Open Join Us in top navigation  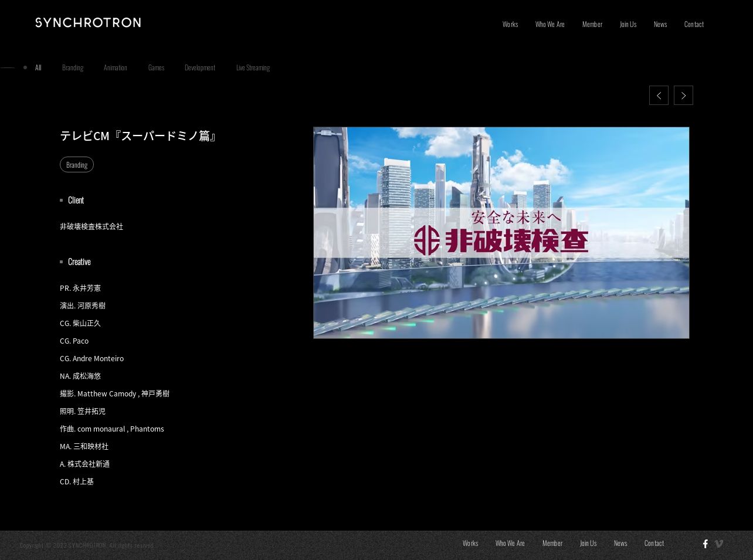tap(628, 24)
